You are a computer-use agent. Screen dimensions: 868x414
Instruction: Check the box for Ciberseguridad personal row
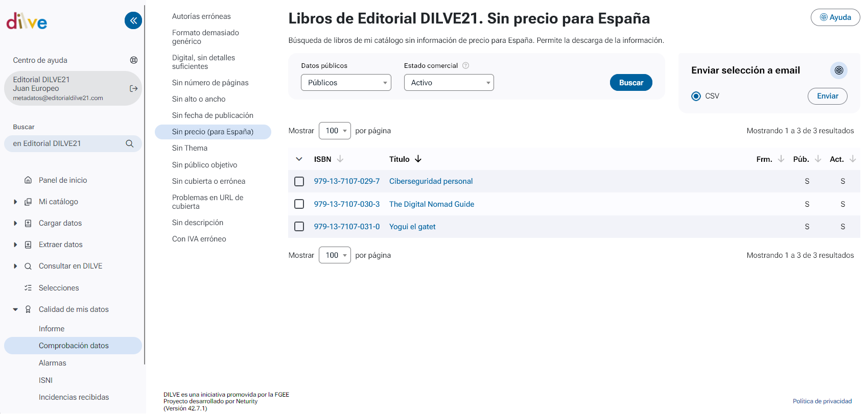[299, 181]
